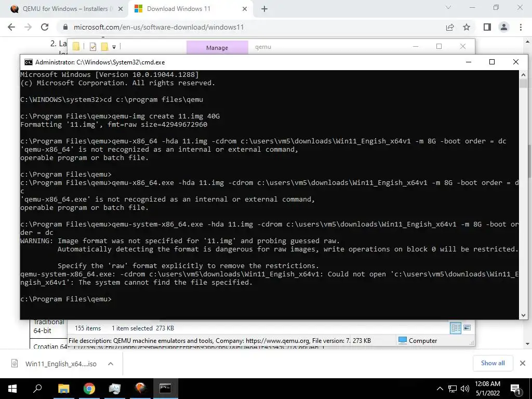
Task: Open the Manage tab in File Explorer
Action: [x=217, y=47]
